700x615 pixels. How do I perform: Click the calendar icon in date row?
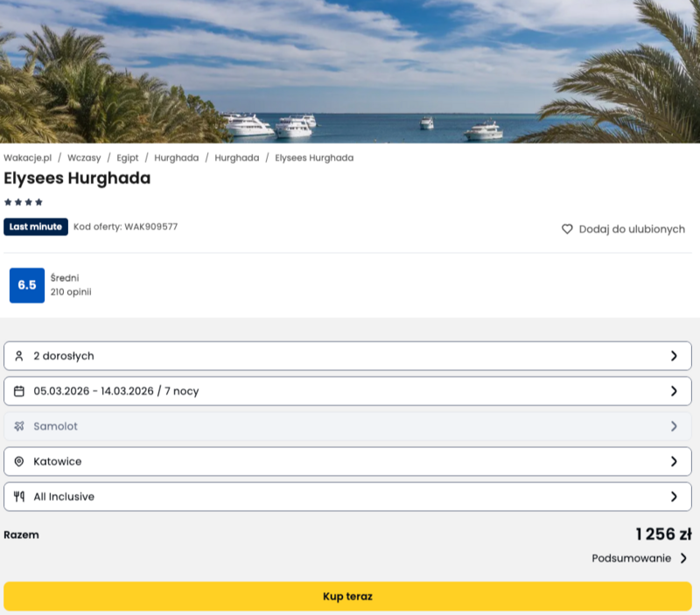[19, 391]
